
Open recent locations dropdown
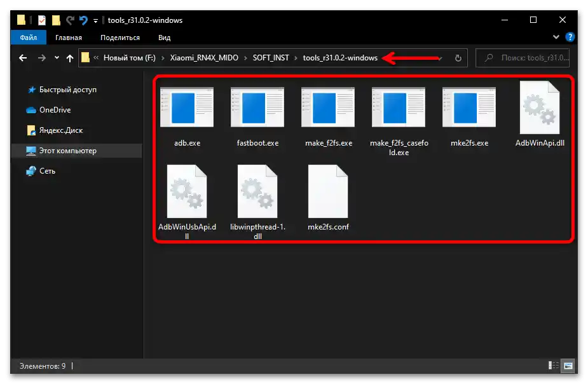click(57, 58)
